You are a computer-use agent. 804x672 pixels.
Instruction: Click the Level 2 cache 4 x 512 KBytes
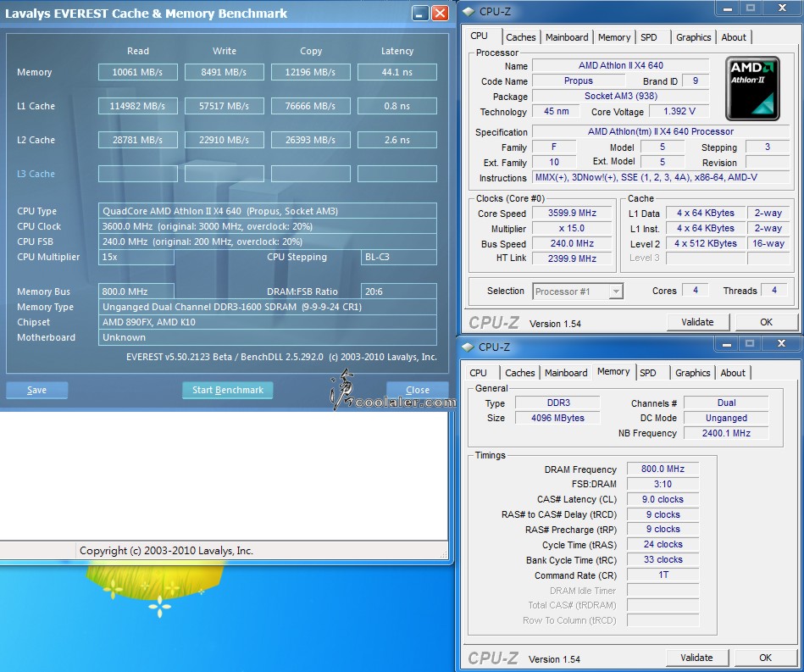pyautogui.click(x=705, y=244)
